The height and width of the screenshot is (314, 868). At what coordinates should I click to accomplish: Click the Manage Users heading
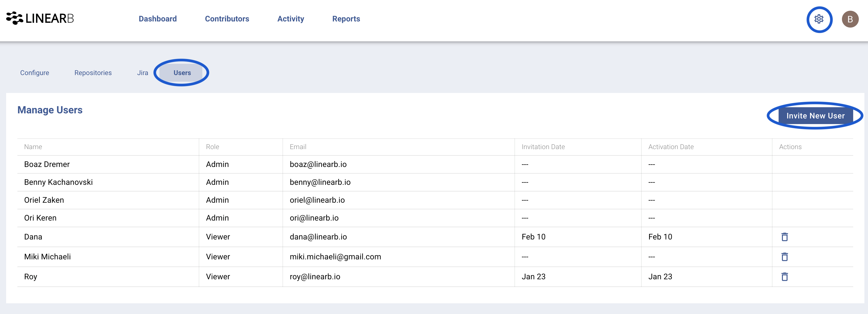(50, 110)
